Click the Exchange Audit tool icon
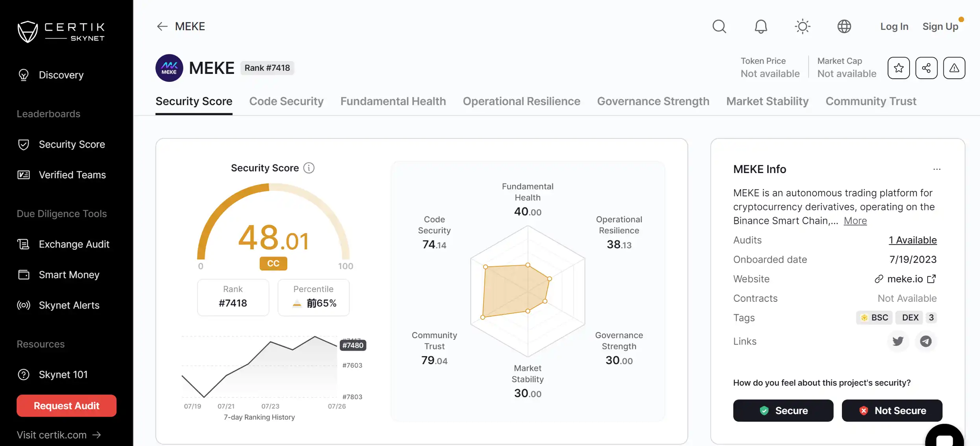 coord(24,244)
